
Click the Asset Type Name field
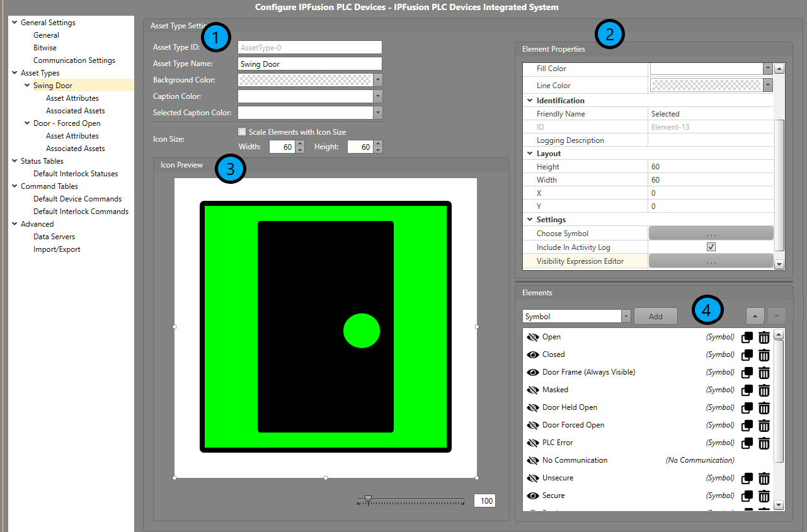(x=310, y=64)
